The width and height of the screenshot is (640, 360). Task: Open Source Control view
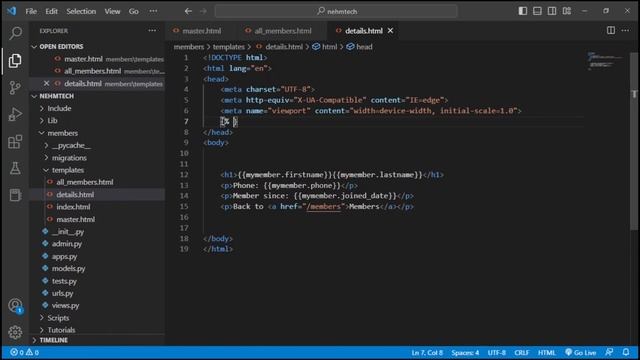click(x=15, y=87)
